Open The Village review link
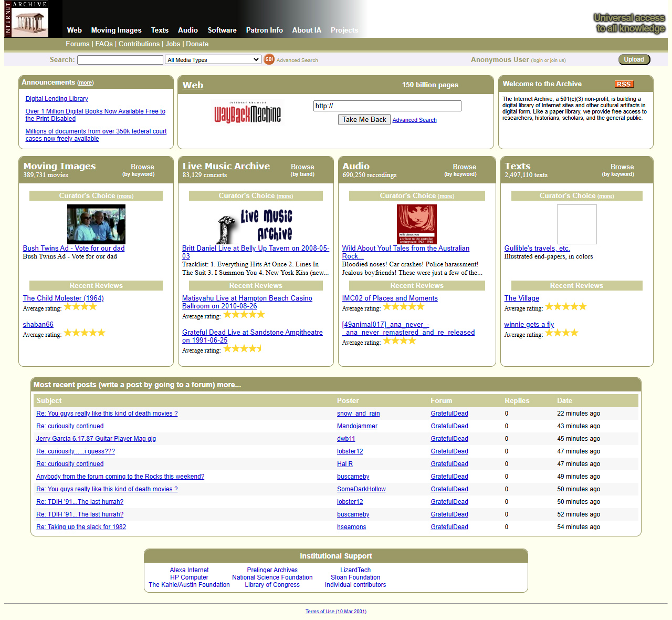Viewport: 672px width, 620px height. click(521, 298)
